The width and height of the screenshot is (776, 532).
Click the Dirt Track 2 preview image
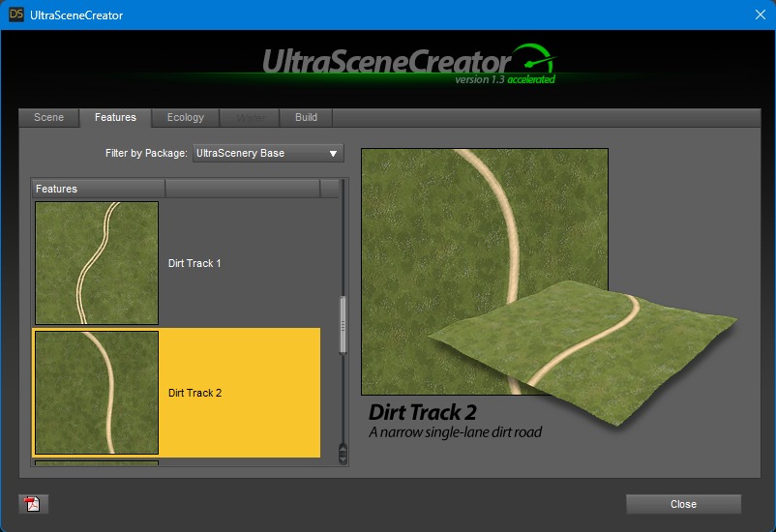pos(485,271)
